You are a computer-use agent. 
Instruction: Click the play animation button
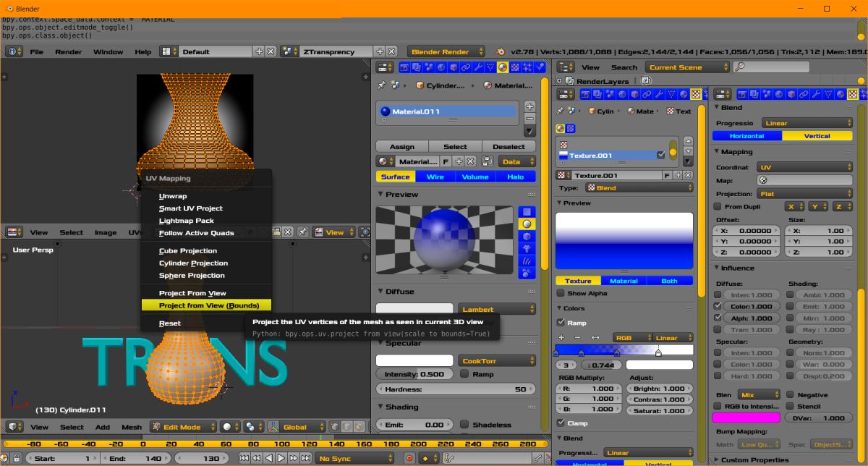[x=281, y=458]
